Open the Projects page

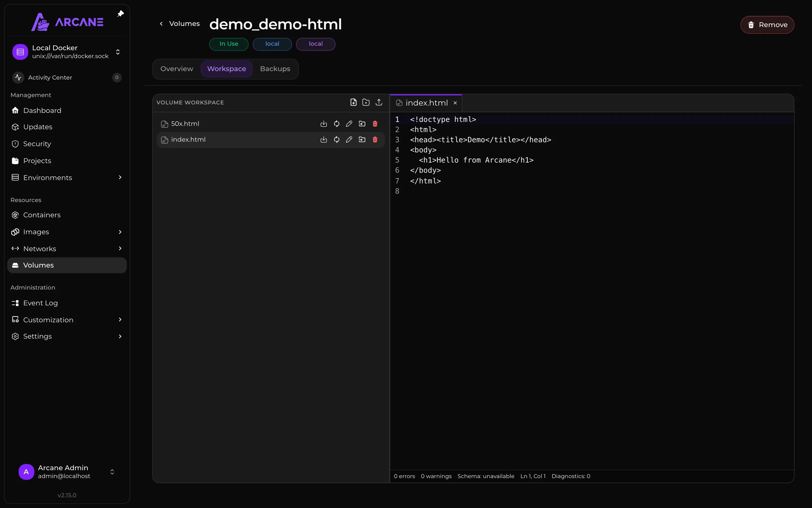tap(67, 161)
